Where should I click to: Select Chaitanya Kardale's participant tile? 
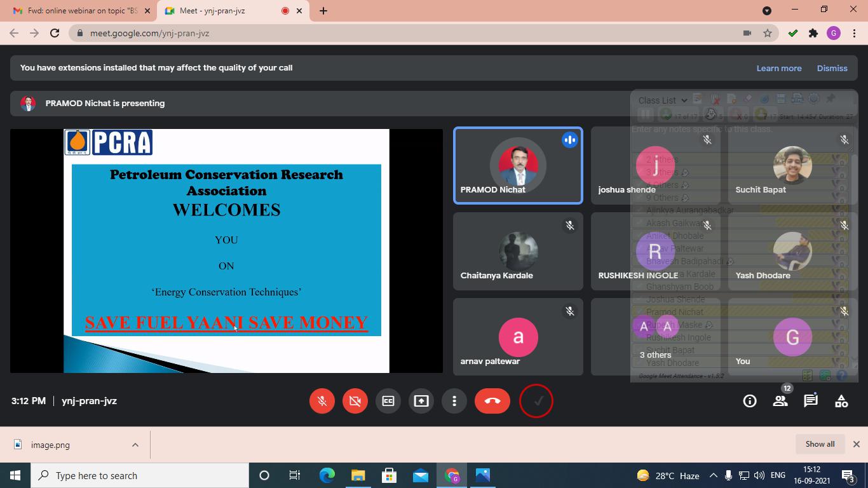coord(518,251)
